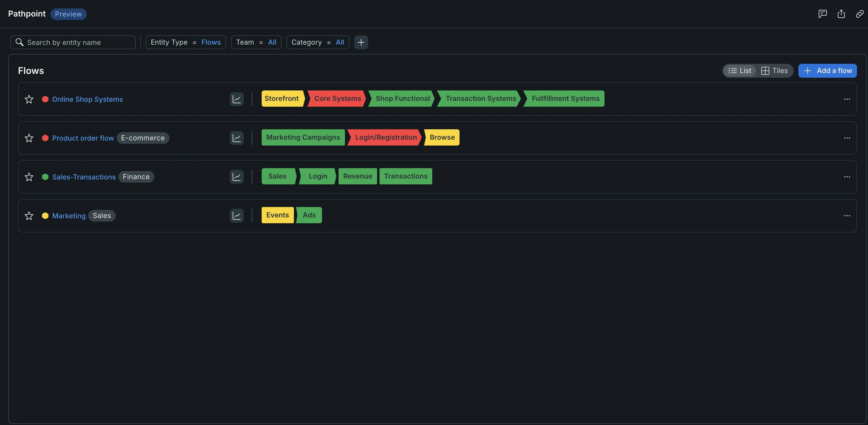Click the Flows section heading
The image size is (868, 425).
click(31, 71)
